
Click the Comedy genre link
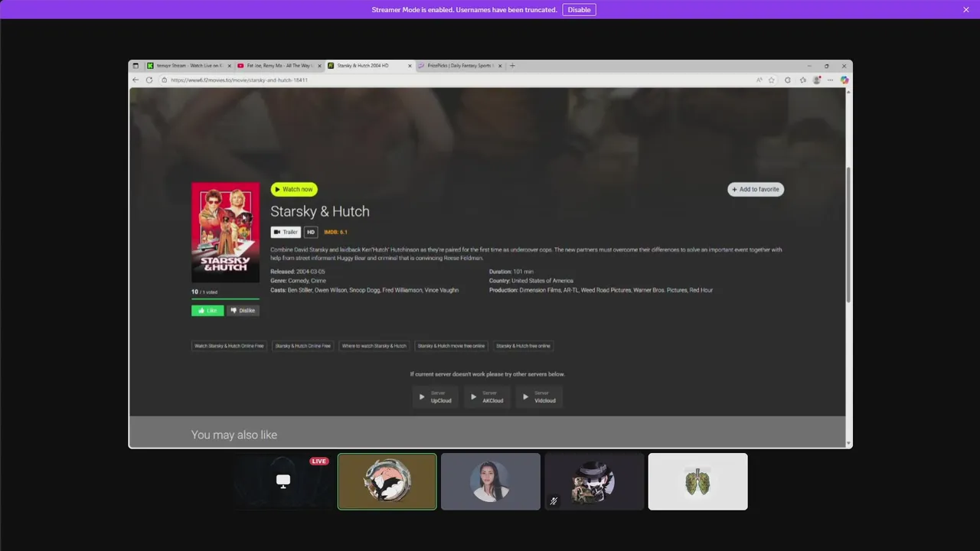click(298, 281)
